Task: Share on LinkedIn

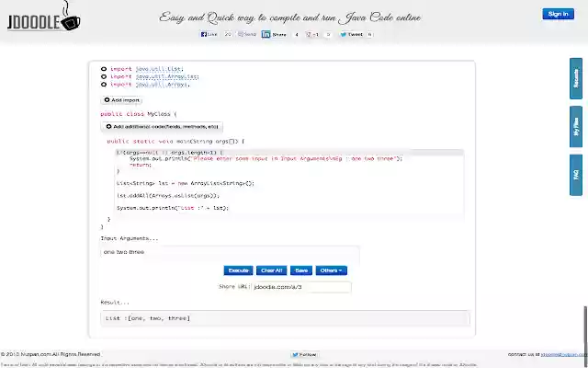Action: tap(275, 35)
